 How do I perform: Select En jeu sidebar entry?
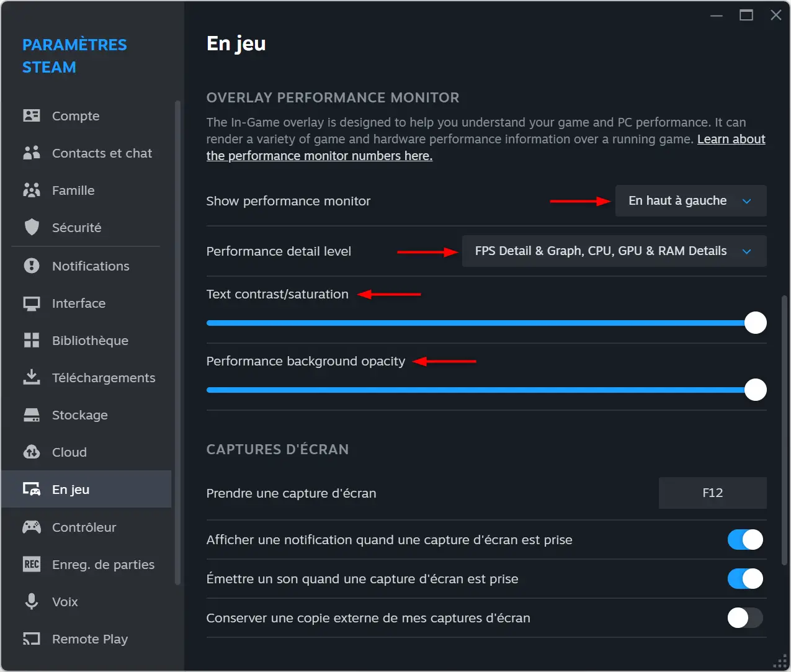86,490
